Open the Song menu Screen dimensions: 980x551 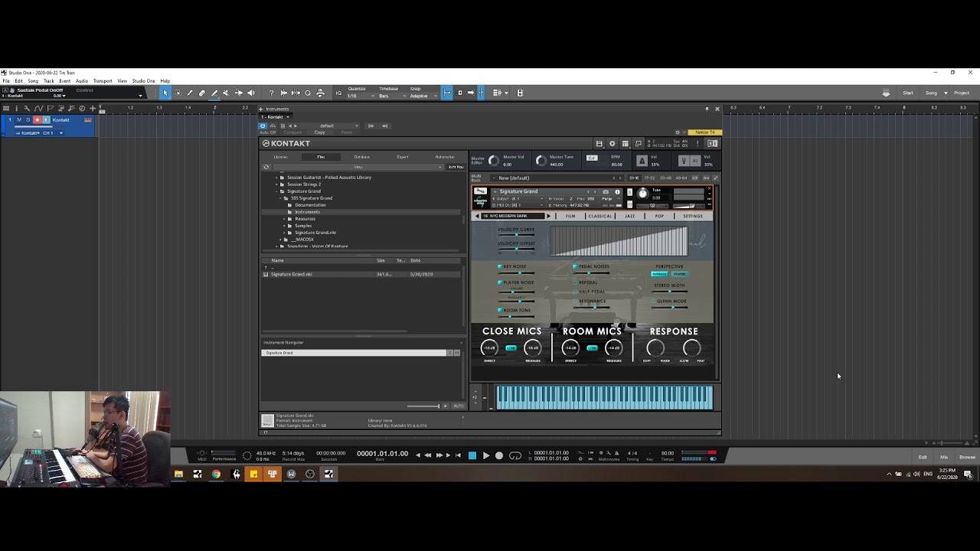33,81
